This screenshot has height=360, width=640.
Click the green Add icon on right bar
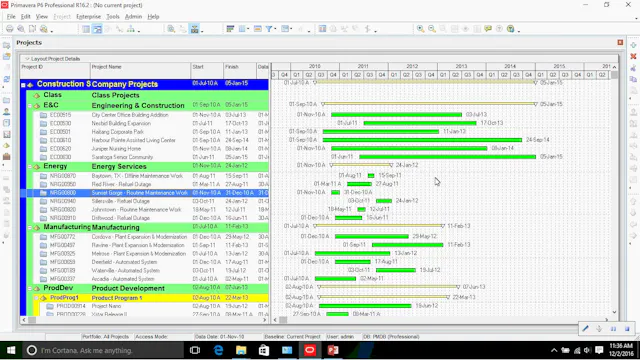[x=633, y=45]
